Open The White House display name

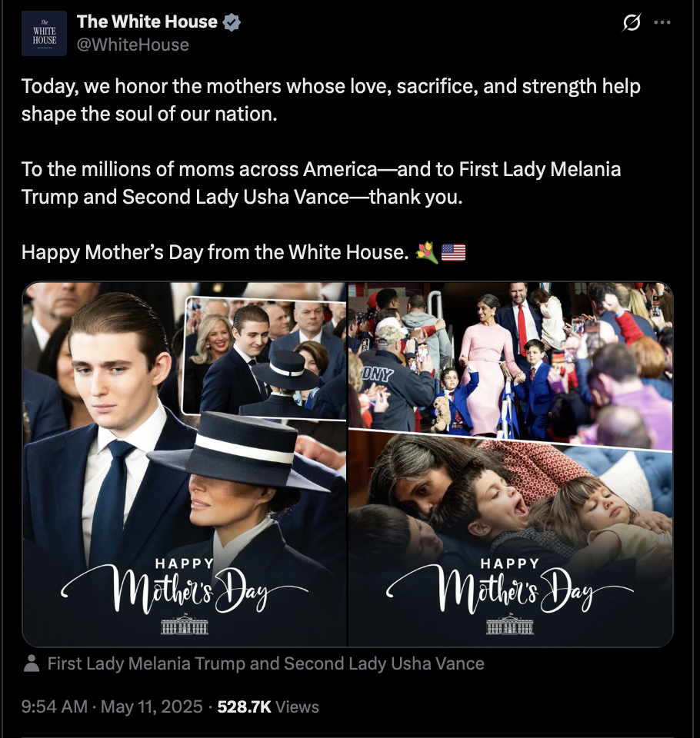147,22
